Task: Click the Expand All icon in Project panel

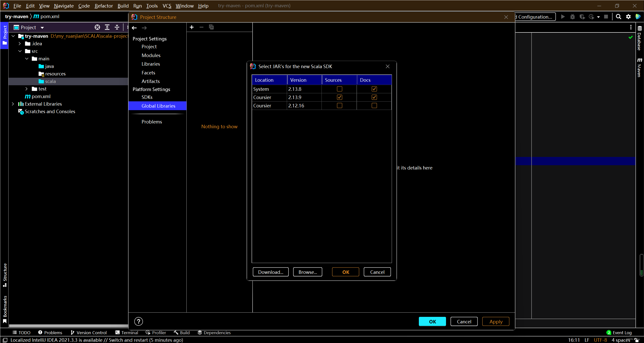Action: pos(107,27)
